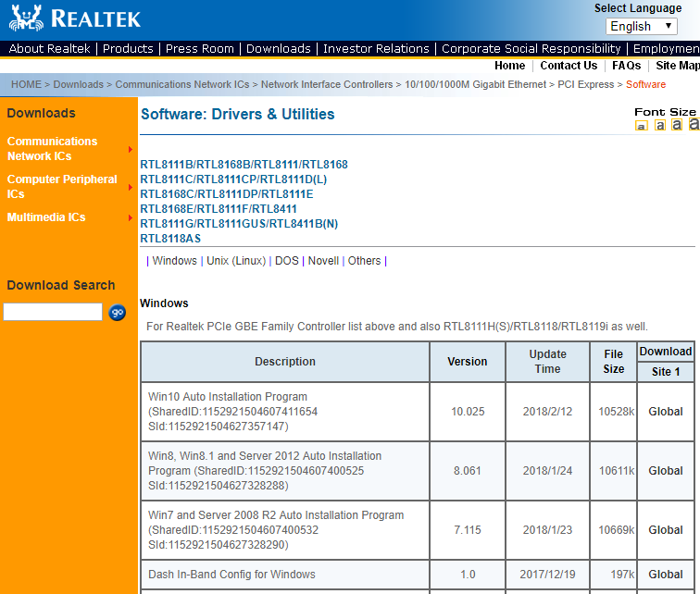Screen dimensions: 700x594
Task: Go to Home link
Action: [509, 66]
